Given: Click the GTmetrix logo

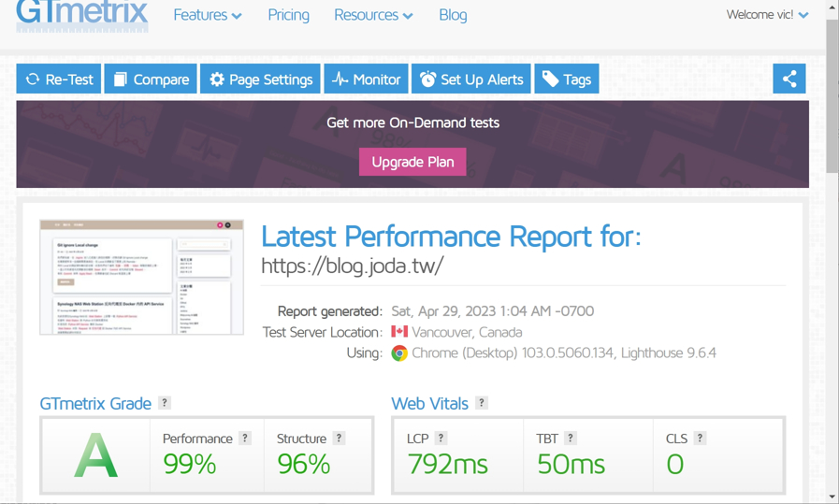Looking at the screenshot, I should click(x=82, y=16).
